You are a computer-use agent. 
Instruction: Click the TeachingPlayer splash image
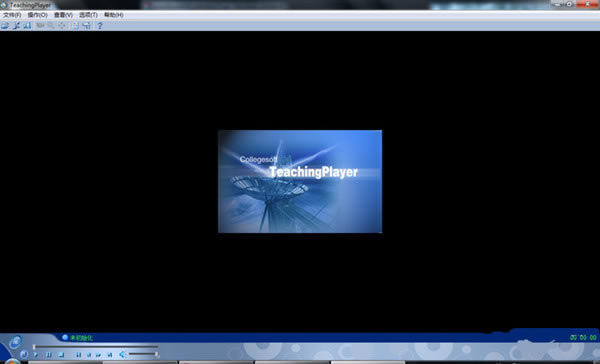click(x=300, y=181)
